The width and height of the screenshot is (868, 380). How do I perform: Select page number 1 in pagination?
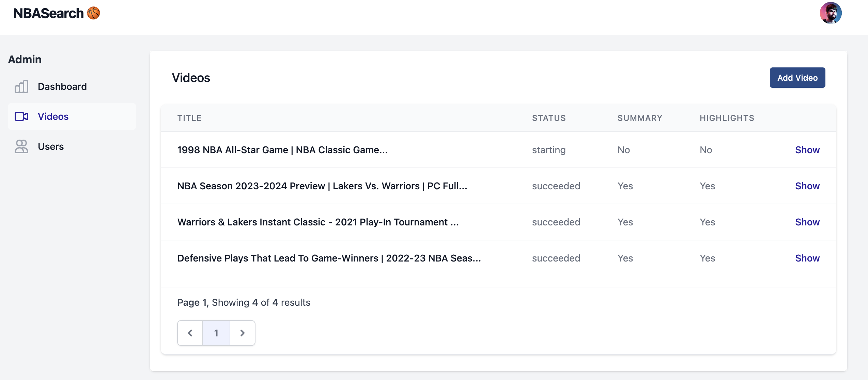[x=216, y=333]
